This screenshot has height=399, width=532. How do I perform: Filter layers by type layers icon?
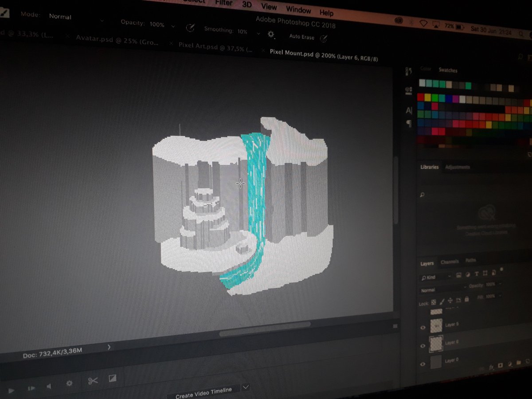[x=477, y=274]
